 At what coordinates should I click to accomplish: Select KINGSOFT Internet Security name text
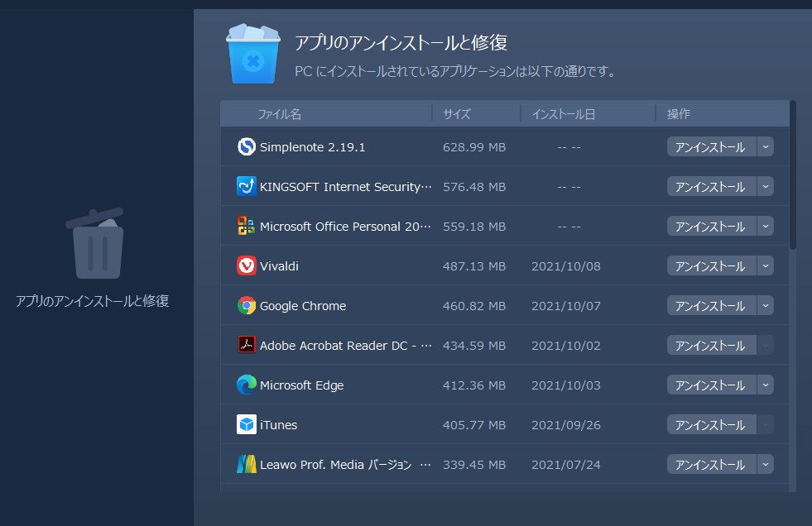(x=345, y=187)
